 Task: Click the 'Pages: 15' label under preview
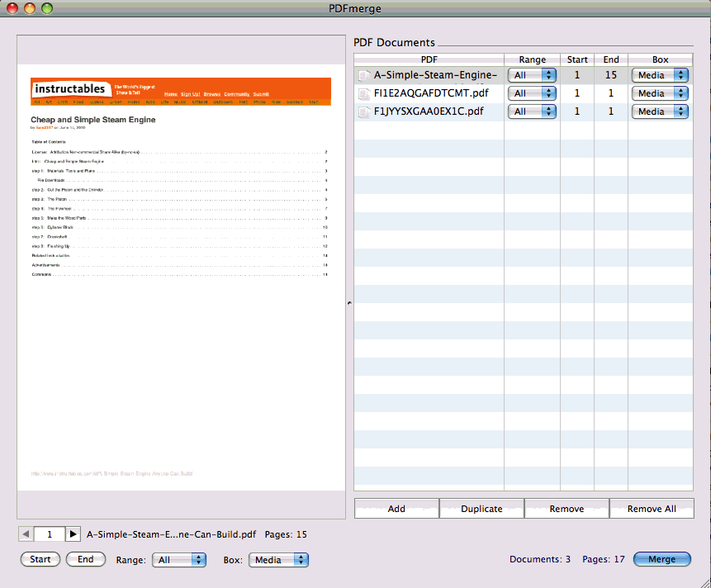[286, 534]
